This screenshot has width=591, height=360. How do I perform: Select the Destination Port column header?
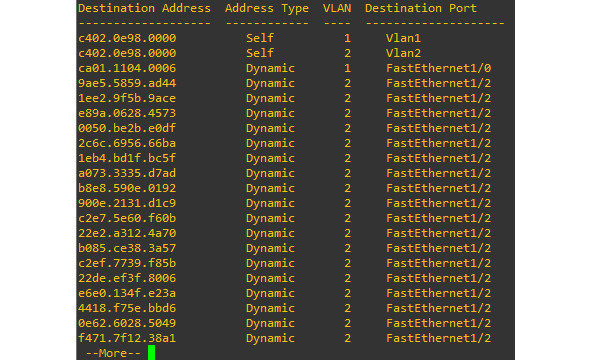tap(421, 8)
